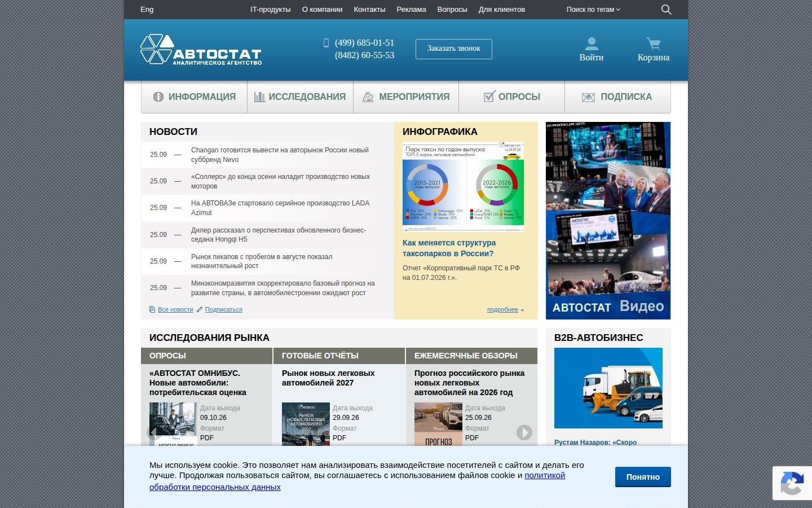Click подробнее link in Инфографика
This screenshot has width=812, height=508.
pyautogui.click(x=502, y=309)
